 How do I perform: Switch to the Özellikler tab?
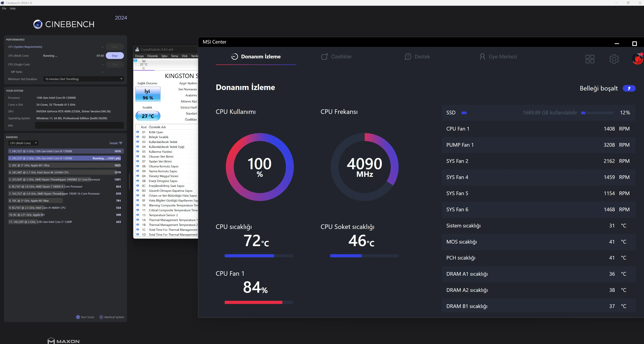tap(337, 57)
